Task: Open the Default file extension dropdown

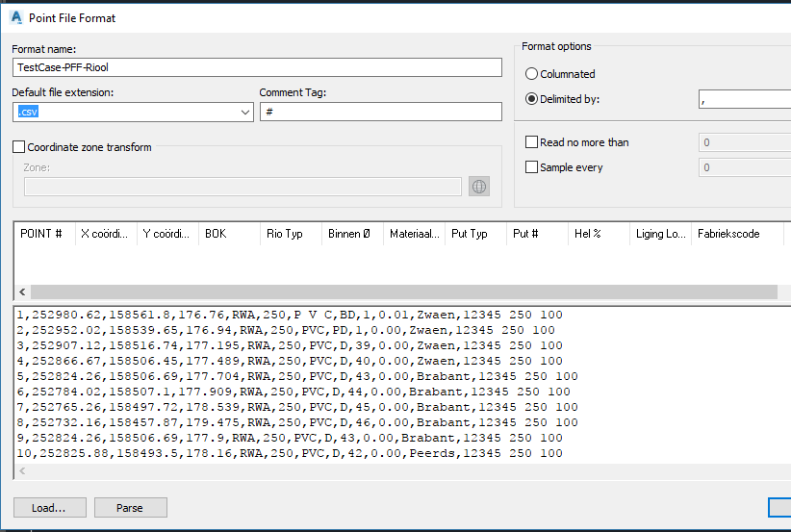Action: pos(245,112)
